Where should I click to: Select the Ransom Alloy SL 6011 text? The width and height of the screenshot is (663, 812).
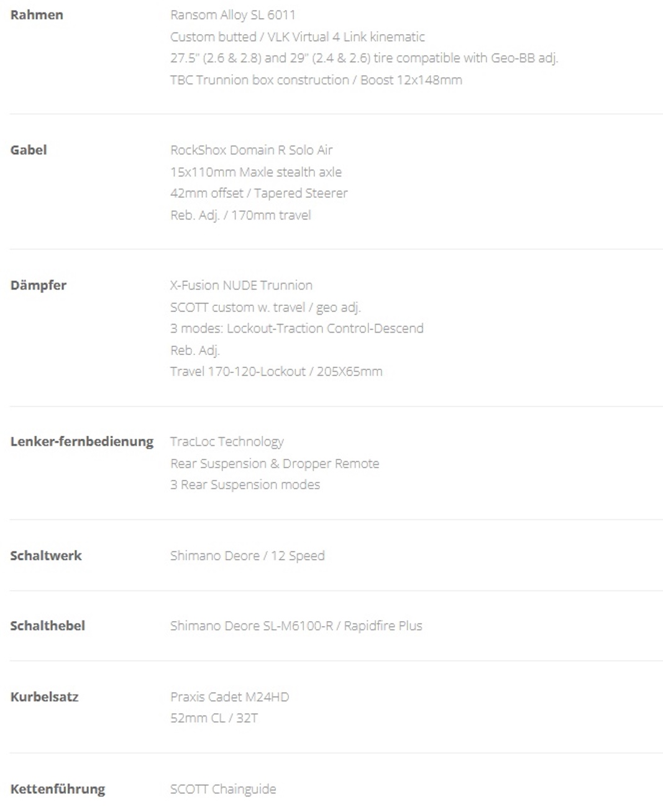[233, 15]
